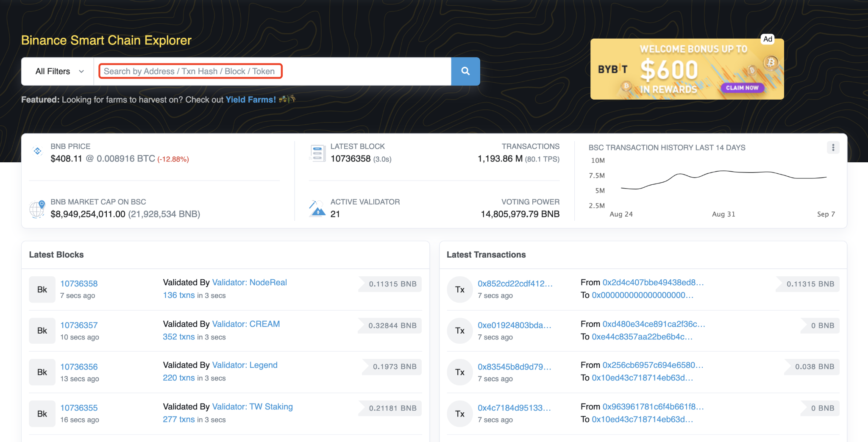868x442 pixels.
Task: Open the Yield Farms featured link
Action: 250,100
